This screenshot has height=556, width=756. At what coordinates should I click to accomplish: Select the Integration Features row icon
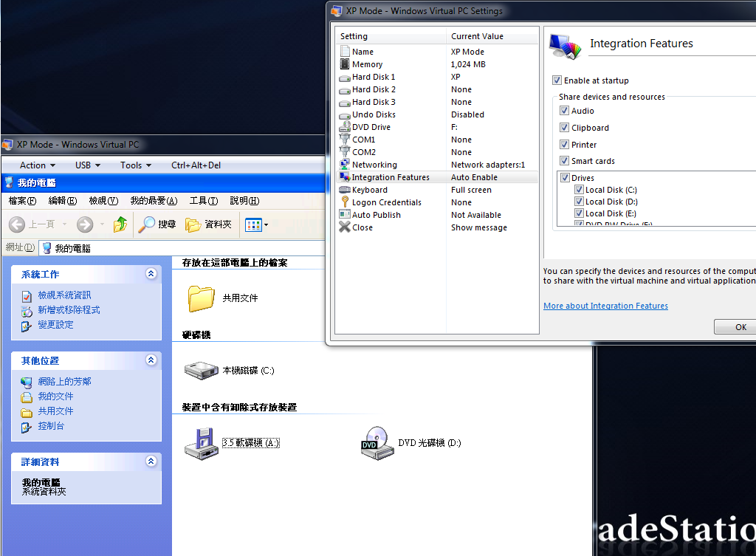[x=345, y=177]
